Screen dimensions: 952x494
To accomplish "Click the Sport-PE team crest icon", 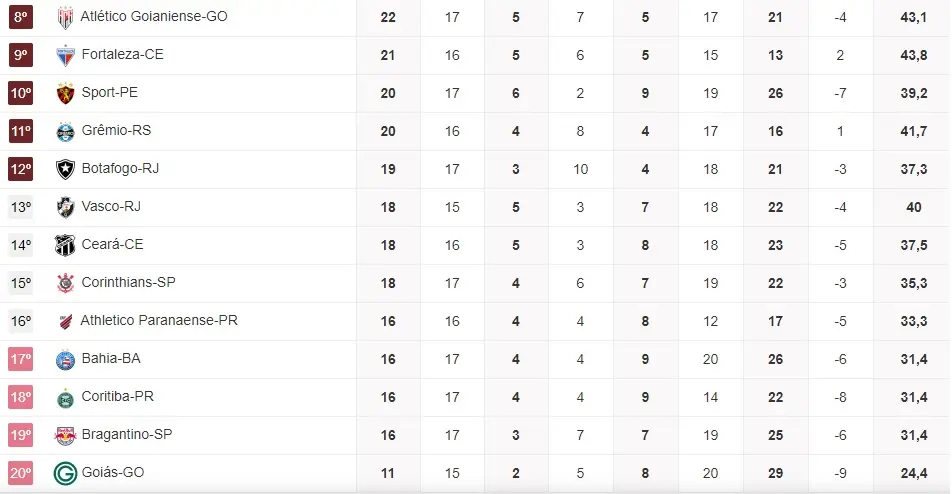I will [65, 93].
